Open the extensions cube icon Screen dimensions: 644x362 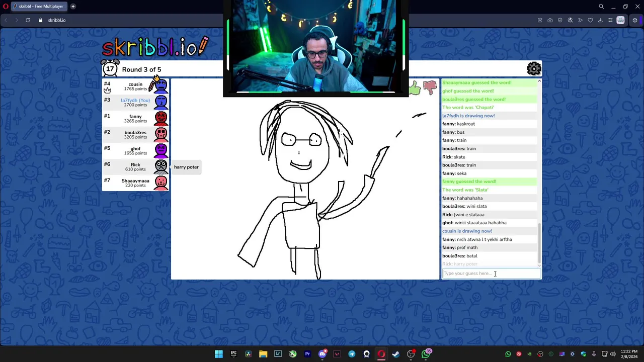click(x=635, y=20)
